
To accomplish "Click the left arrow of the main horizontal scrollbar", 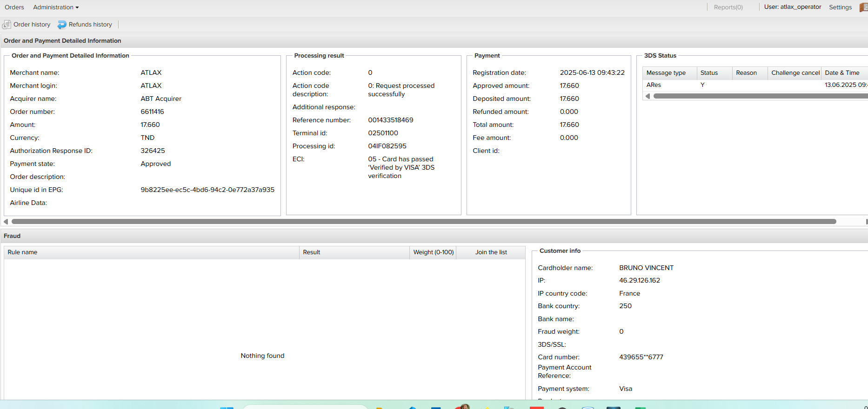I will coord(6,222).
